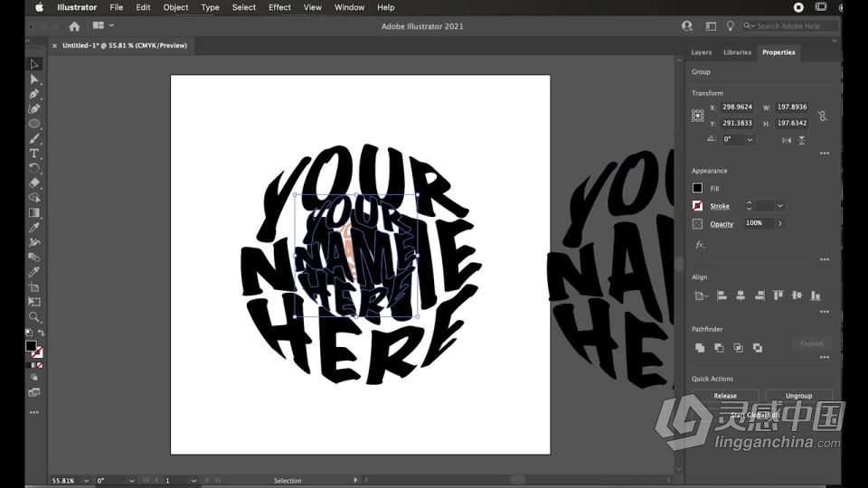Select the Ellipse tool

(x=34, y=124)
